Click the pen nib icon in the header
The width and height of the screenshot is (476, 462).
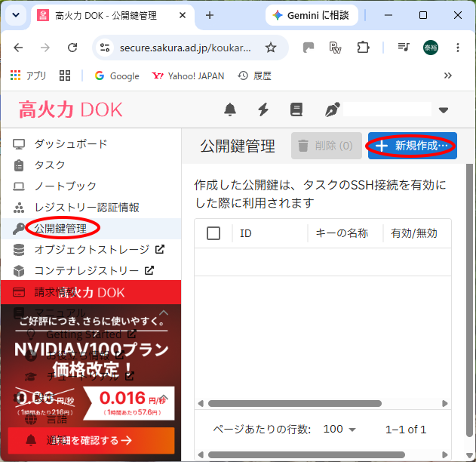332,109
